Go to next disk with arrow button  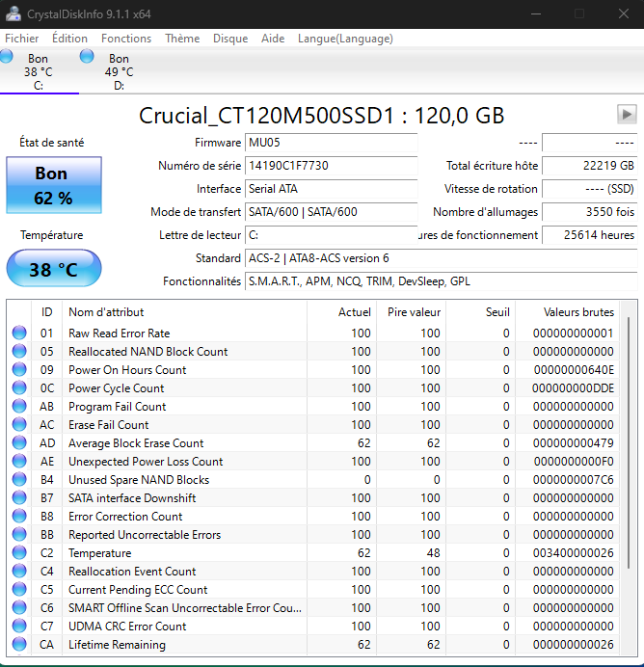tap(627, 114)
